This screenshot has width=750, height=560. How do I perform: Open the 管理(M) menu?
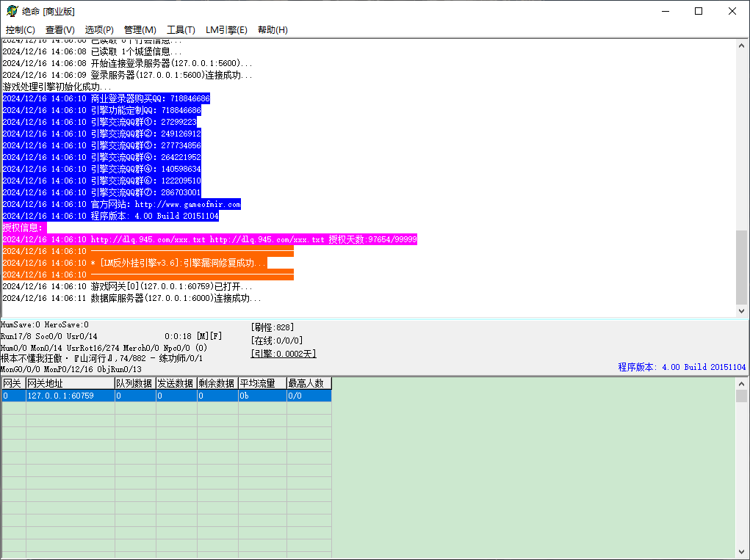coord(140,29)
